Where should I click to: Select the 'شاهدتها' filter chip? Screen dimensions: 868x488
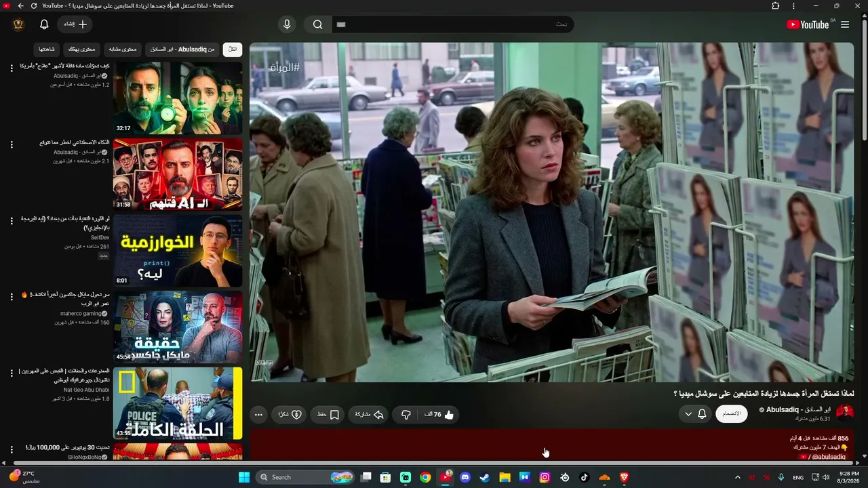pyautogui.click(x=47, y=49)
